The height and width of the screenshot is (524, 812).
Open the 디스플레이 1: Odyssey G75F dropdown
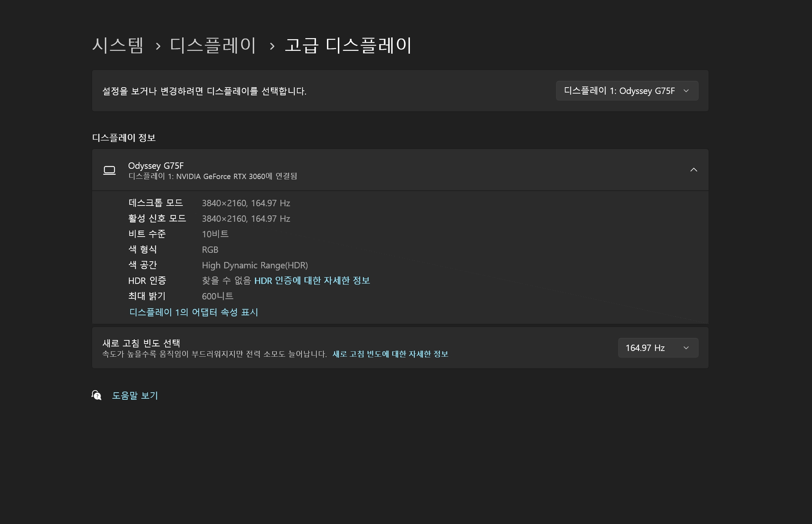point(627,91)
